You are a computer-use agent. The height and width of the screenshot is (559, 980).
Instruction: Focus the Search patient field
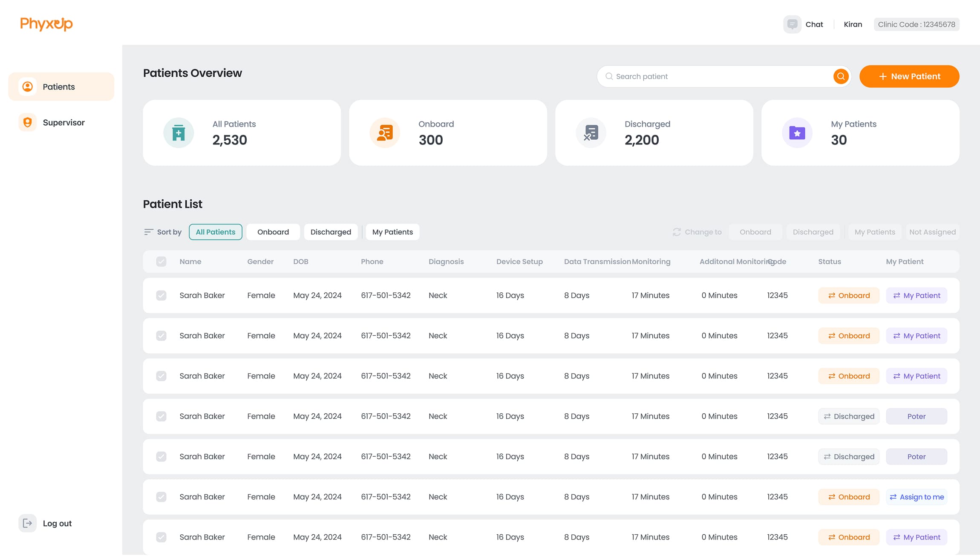pyautogui.click(x=723, y=76)
